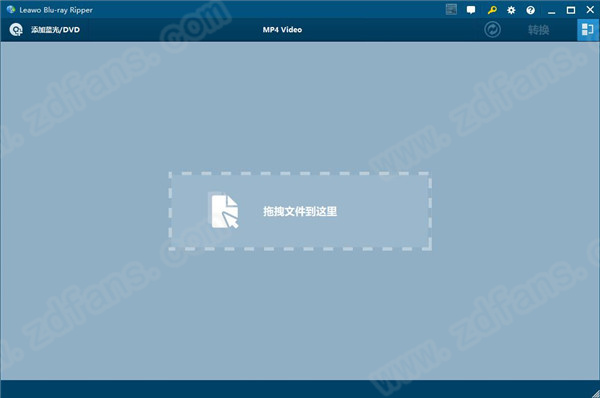600x398 pixels.
Task: Toggle the merge layout panel icon
Action: click(x=587, y=29)
